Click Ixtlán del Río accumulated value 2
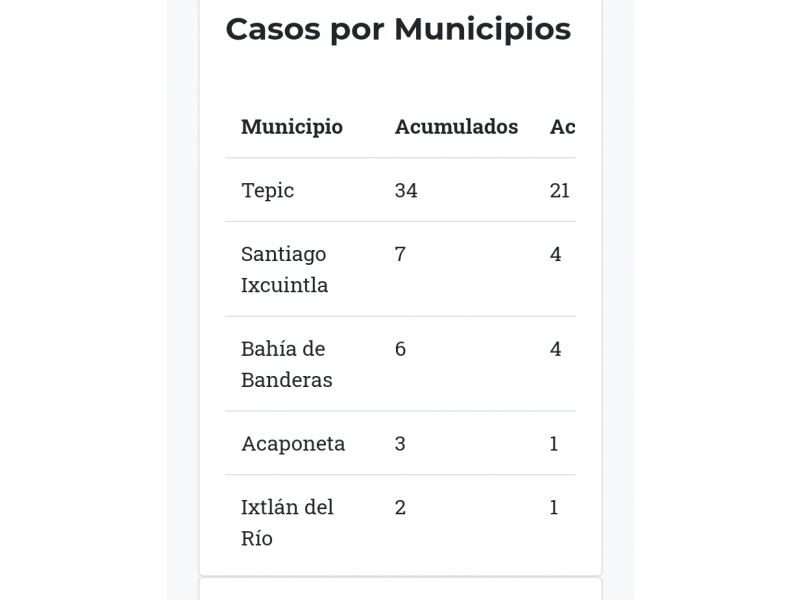This screenshot has height=600, width=800. 400,507
